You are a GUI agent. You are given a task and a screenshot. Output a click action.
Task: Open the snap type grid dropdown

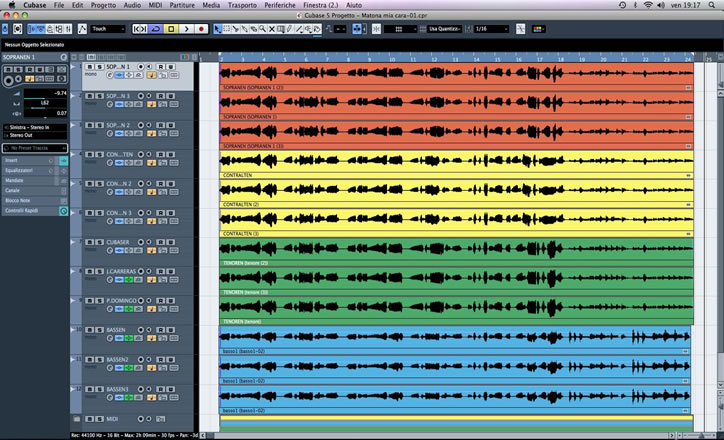click(x=400, y=29)
